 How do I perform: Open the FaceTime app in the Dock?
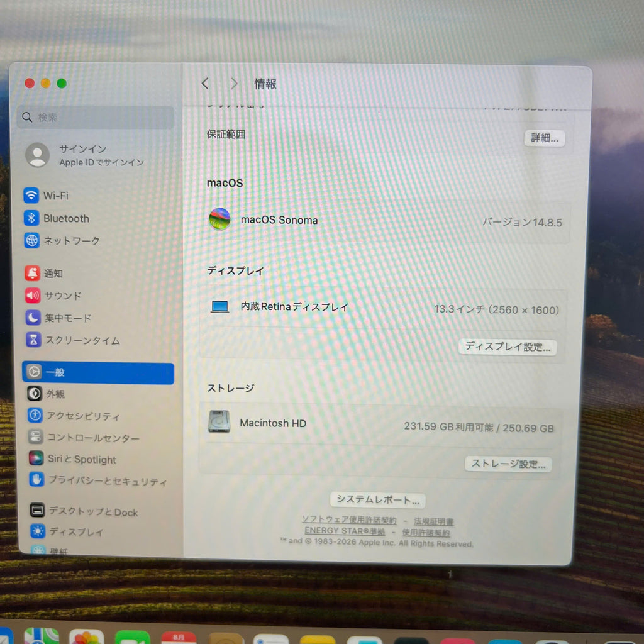[x=132, y=638]
